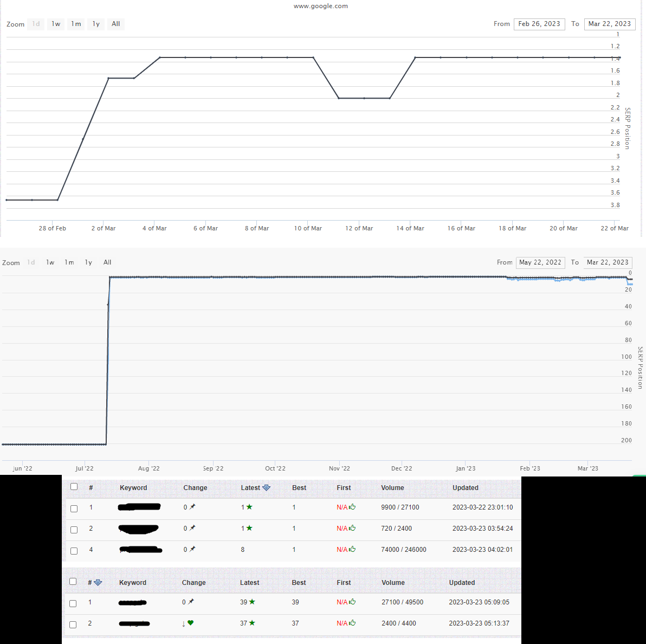Click thumbs-up icon in the 74000 / 246000 row

352,549
